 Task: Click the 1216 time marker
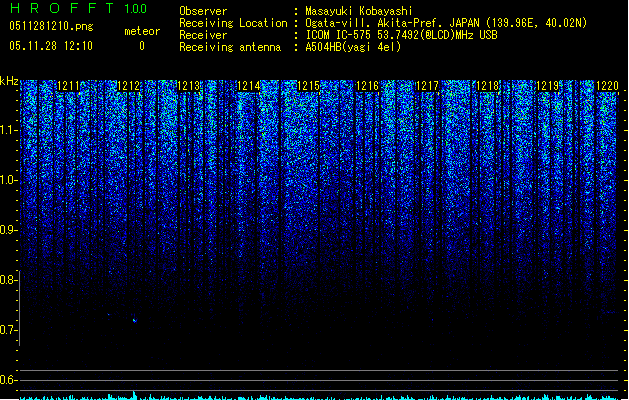coord(367,86)
